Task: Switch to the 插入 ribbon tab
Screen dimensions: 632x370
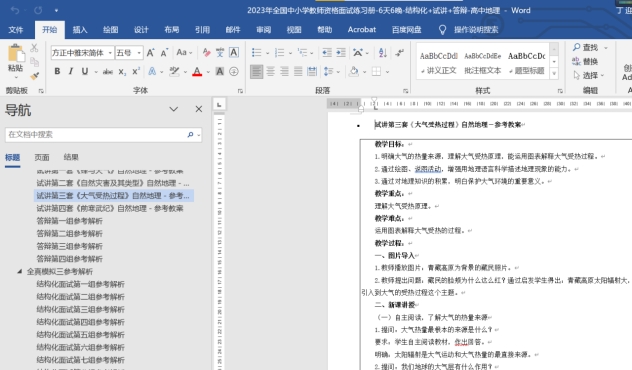Action: pyautogui.click(x=80, y=29)
